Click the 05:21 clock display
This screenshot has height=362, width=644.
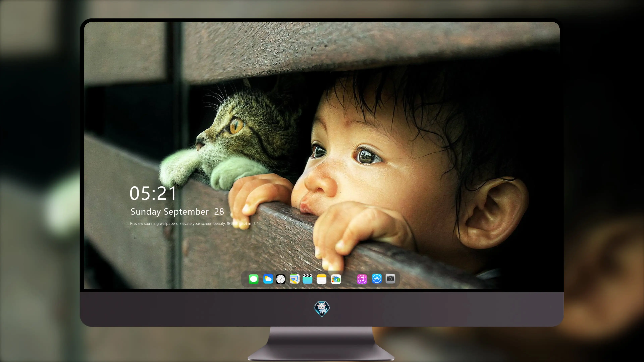click(153, 193)
